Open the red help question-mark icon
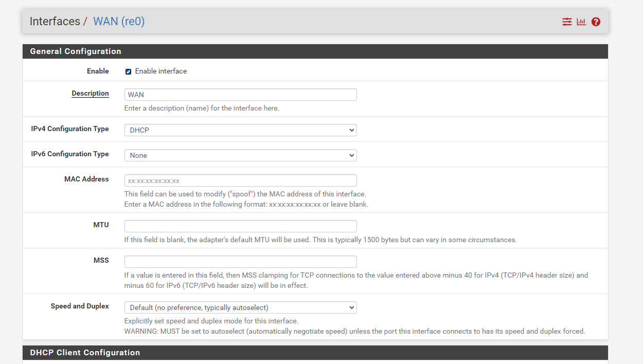This screenshot has height=364, width=643. [x=596, y=22]
